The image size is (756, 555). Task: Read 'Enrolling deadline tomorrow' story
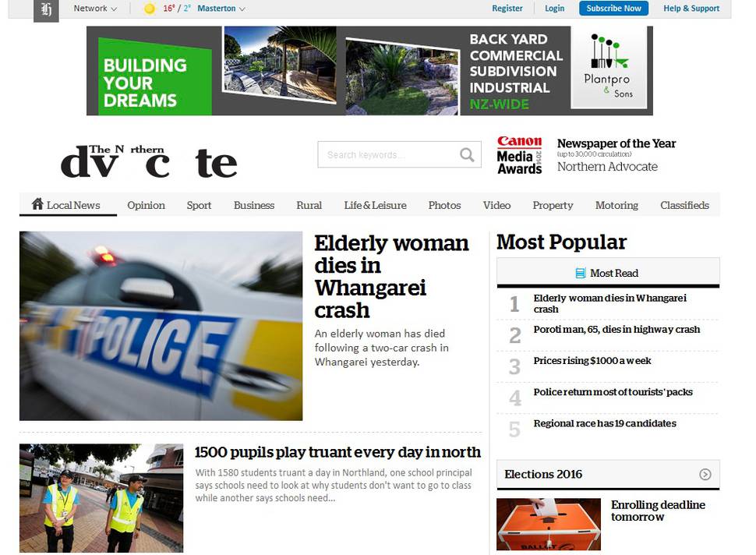pyautogui.click(x=658, y=511)
